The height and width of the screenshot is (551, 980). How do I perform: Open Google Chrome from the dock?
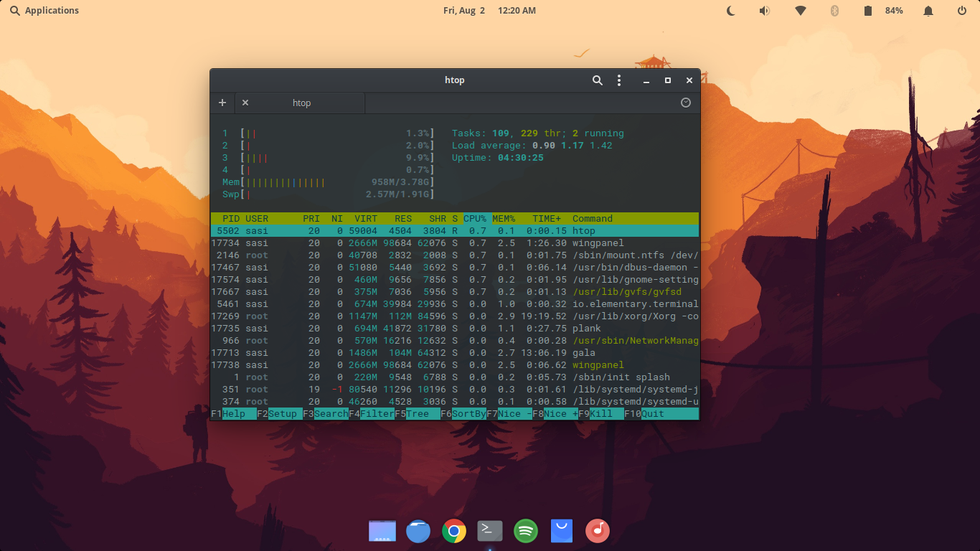(454, 531)
